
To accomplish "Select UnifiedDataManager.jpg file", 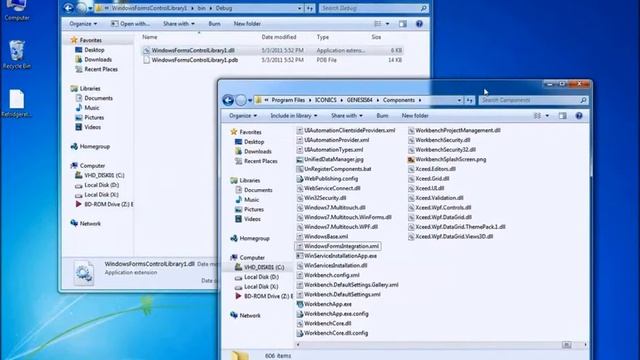I will click(x=330, y=160).
